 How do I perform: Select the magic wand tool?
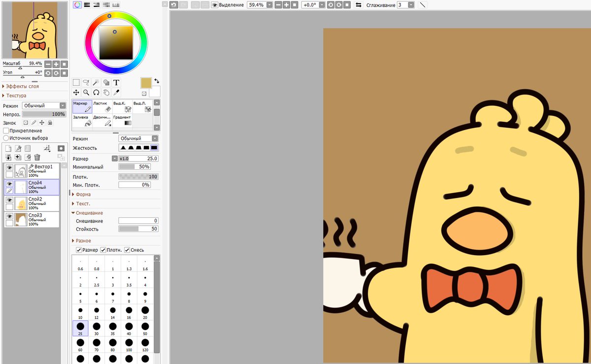click(97, 83)
